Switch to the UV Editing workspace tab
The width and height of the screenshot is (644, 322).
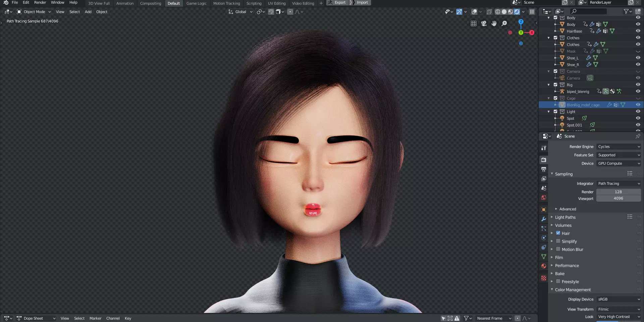pyautogui.click(x=277, y=3)
